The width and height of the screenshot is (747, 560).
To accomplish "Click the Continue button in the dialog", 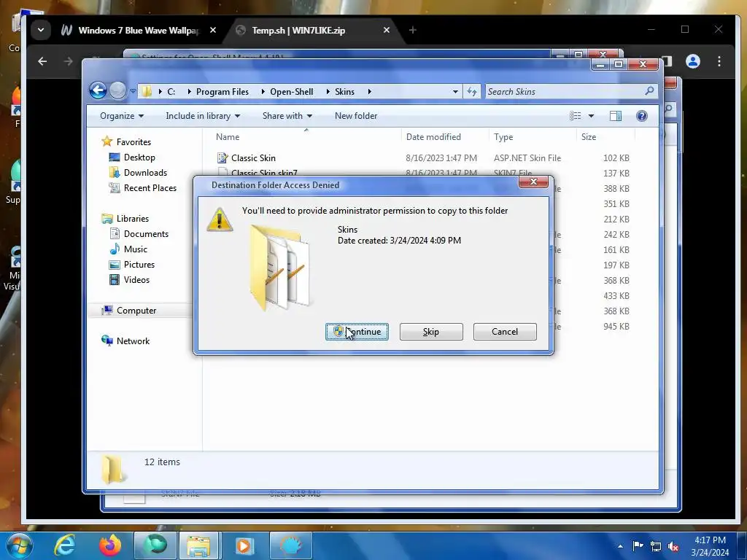I will (x=357, y=332).
